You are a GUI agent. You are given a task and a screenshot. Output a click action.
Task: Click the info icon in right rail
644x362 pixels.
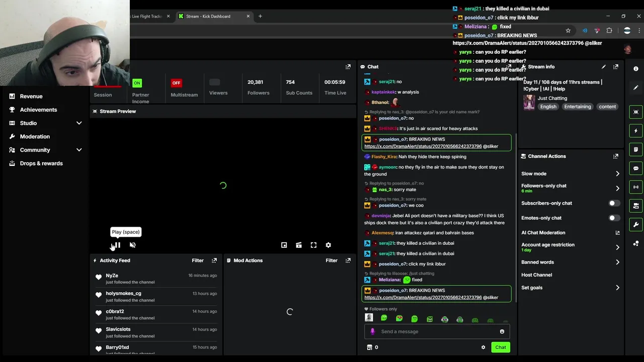(x=636, y=69)
